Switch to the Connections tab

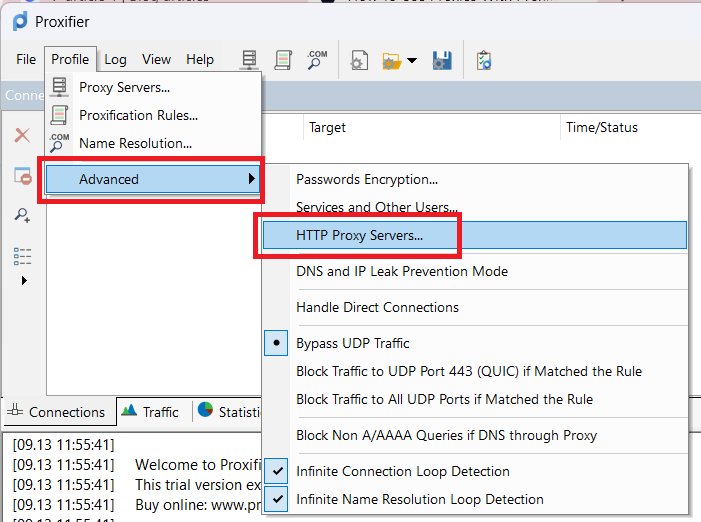pyautogui.click(x=60, y=412)
